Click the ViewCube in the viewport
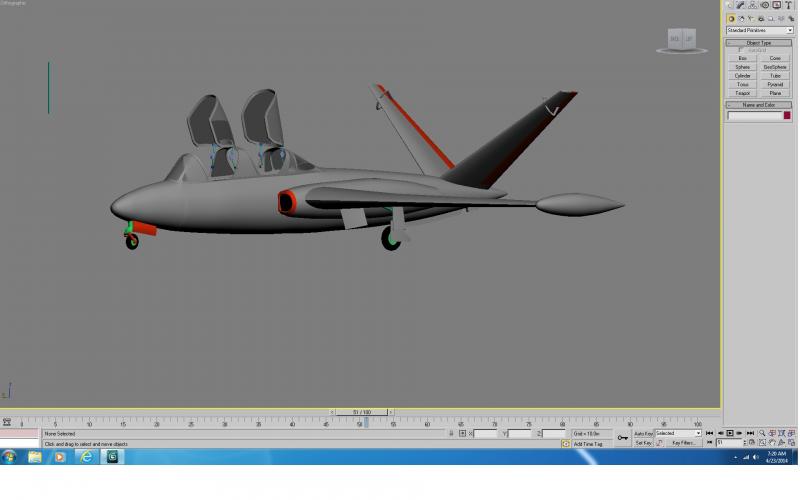 coord(682,40)
